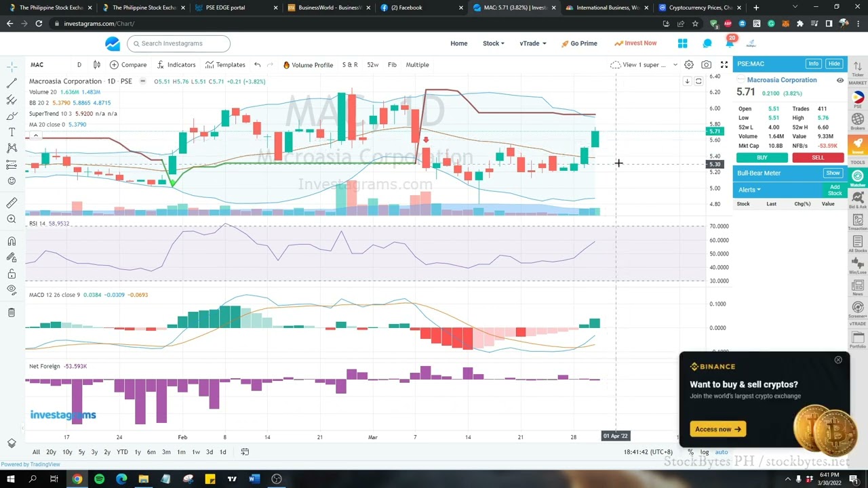Remove drawings using trash icon
868x488 pixels.
pos(12,312)
